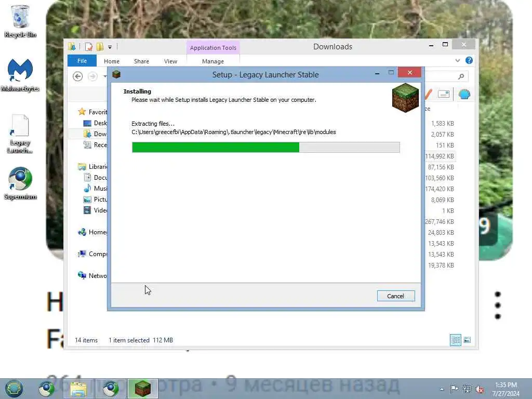The height and width of the screenshot is (399, 532).
Task: Click the 174,420 KB file size entry
Action: click(440, 189)
